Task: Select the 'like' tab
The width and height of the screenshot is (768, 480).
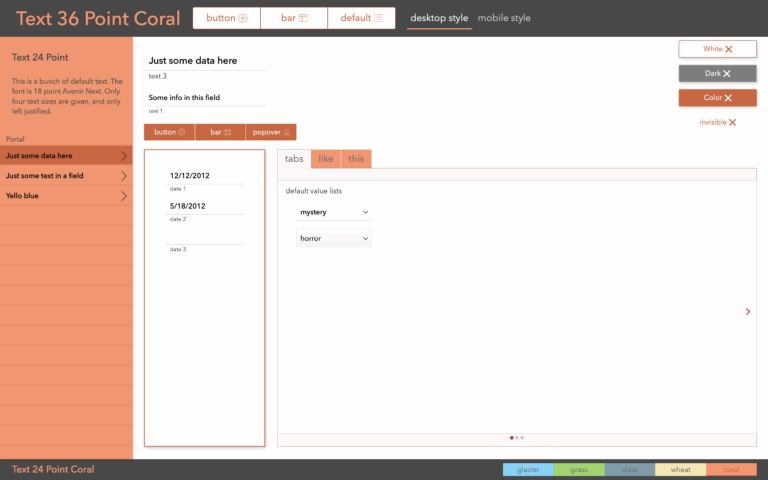Action: point(326,159)
